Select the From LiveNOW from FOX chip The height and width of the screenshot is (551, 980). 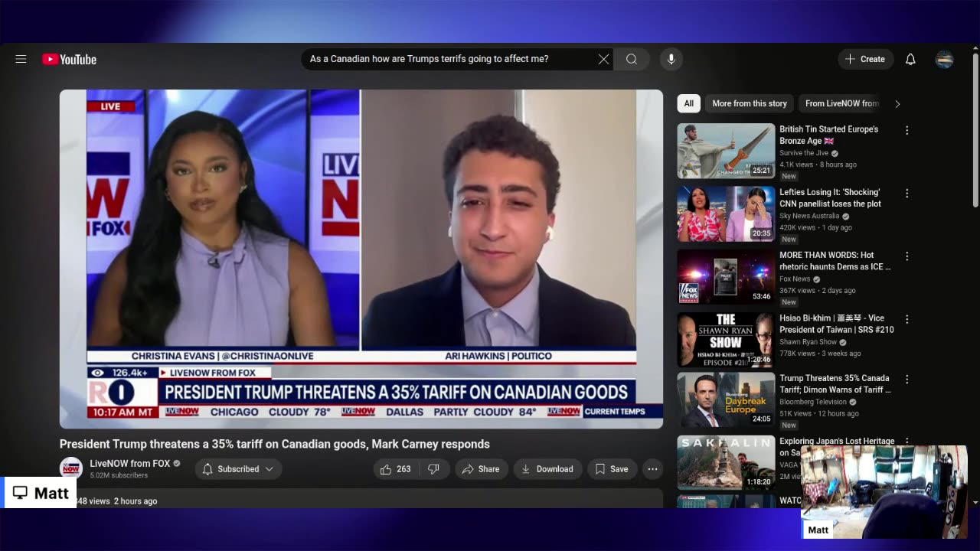[841, 103]
